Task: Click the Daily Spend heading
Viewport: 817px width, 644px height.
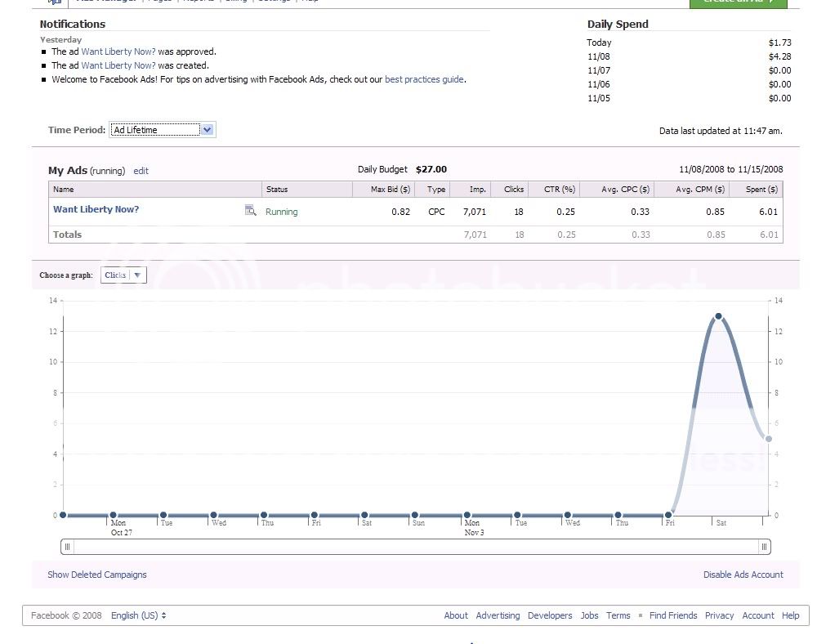Action: 618,24
